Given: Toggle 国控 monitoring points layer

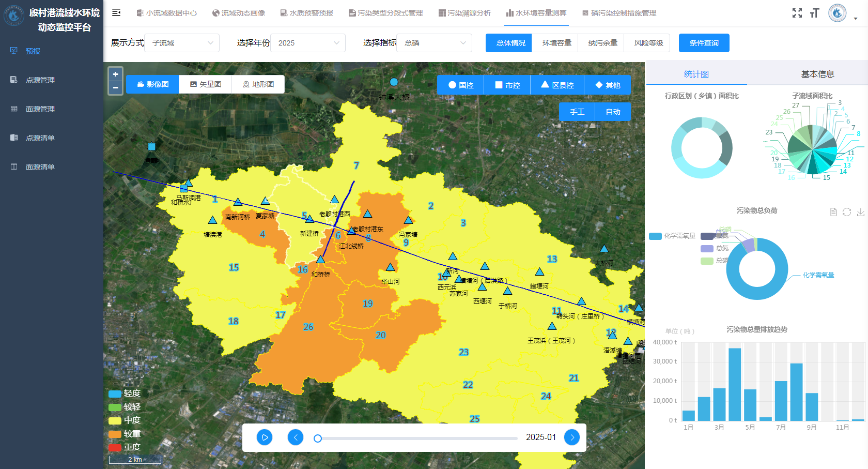Looking at the screenshot, I should pos(460,85).
